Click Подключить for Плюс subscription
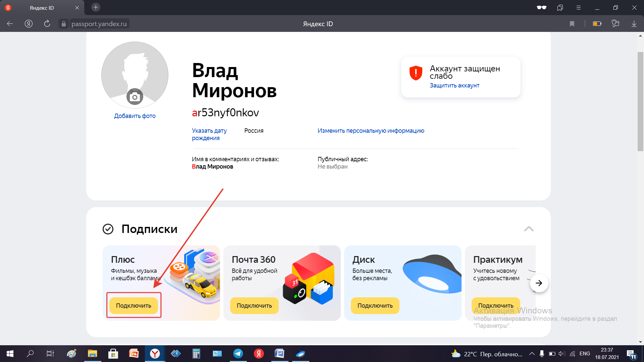Image resolution: width=644 pixels, height=362 pixels. 133,306
